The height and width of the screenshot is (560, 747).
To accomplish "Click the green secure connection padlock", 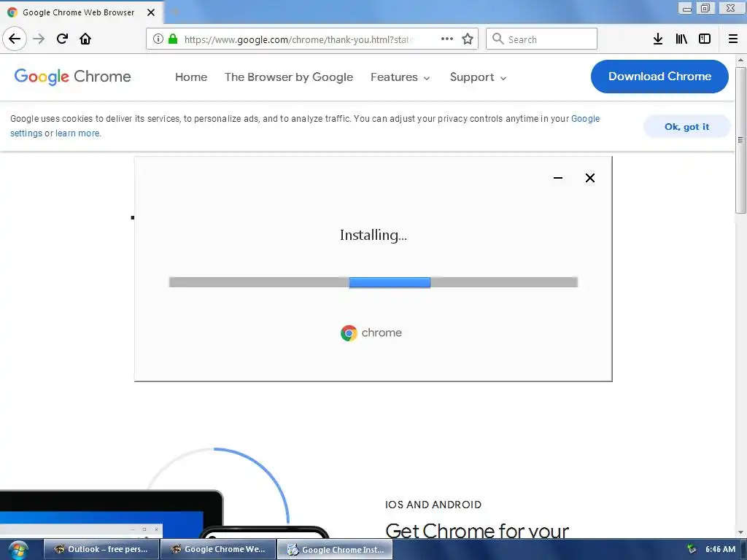I will tap(173, 39).
